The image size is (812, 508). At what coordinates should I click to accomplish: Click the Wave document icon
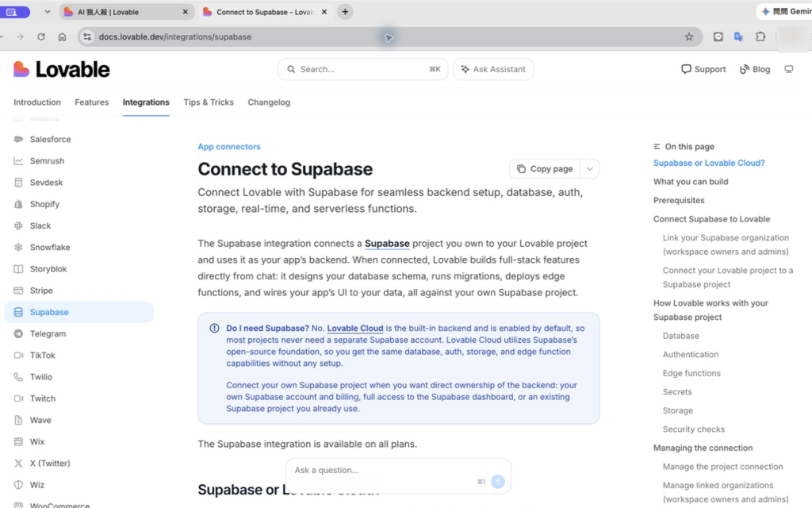point(18,420)
